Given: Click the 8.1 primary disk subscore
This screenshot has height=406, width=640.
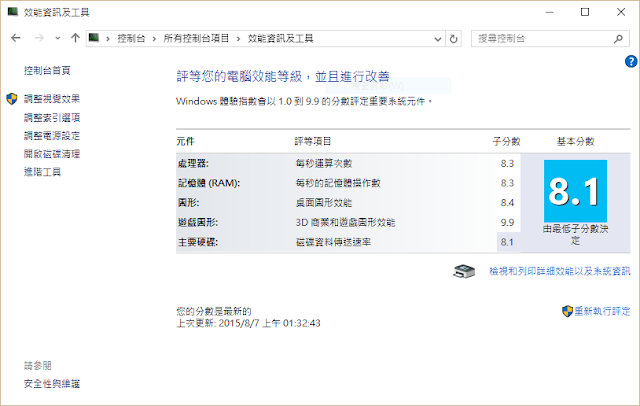Looking at the screenshot, I should (507, 242).
